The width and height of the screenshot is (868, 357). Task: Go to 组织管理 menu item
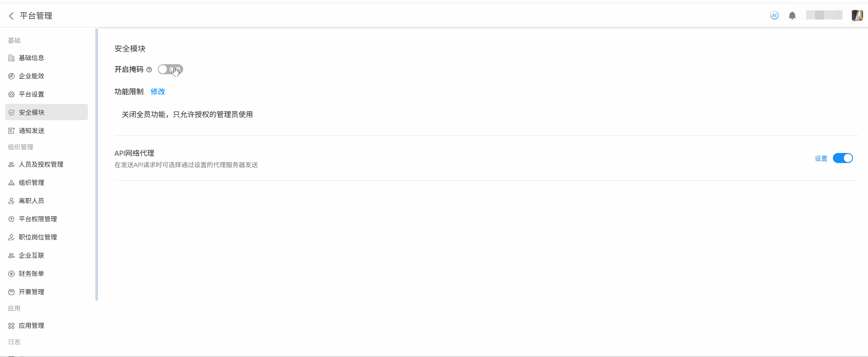[31, 183]
